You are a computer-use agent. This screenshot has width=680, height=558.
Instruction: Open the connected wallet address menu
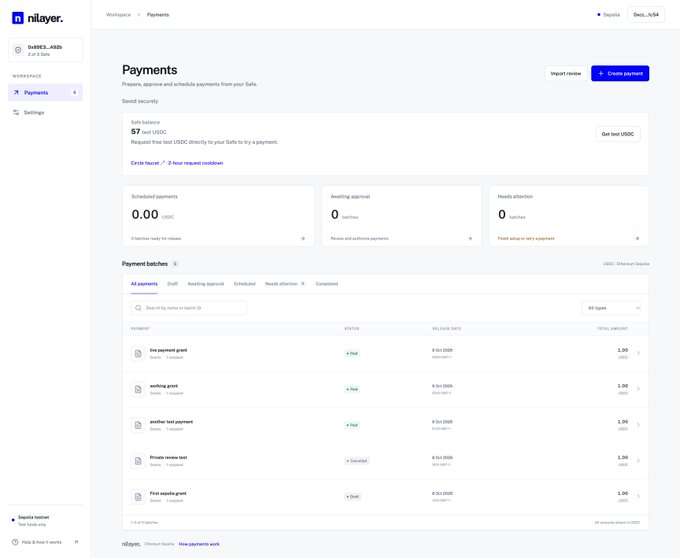[x=646, y=15]
